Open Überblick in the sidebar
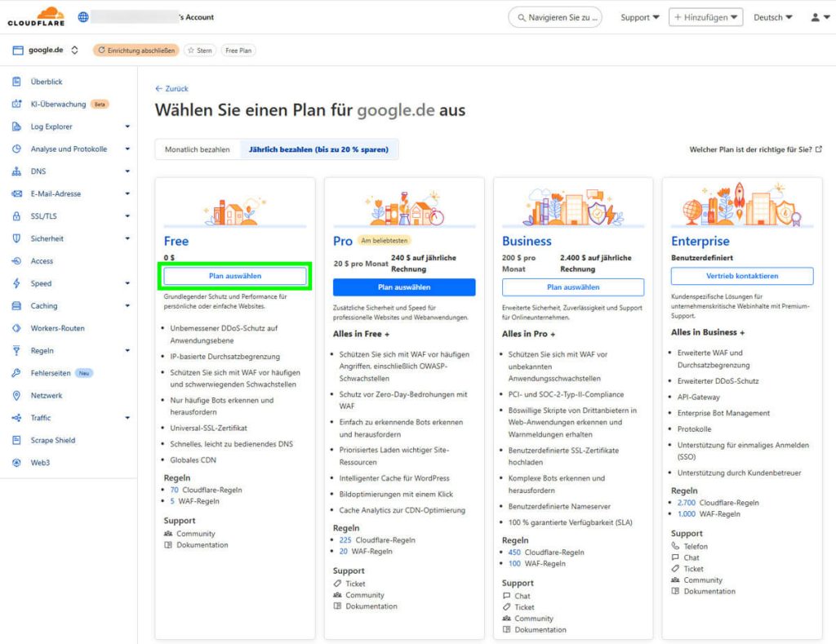Screen dimensions: 836x644 [x=47, y=82]
